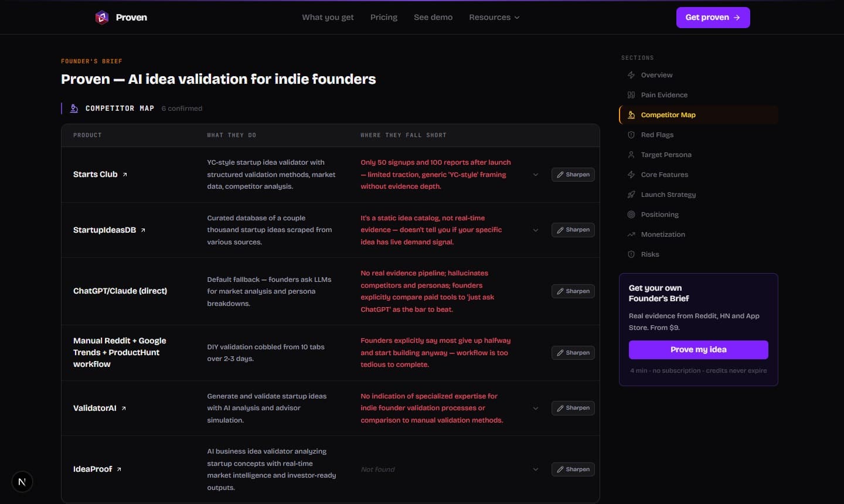
Task: Click the Competitor Map heading icon
Action: click(x=74, y=108)
